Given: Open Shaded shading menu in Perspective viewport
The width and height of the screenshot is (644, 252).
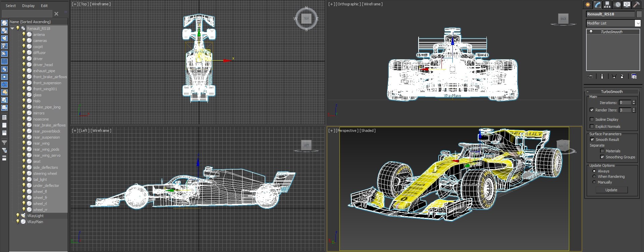Looking at the screenshot, I should click(367, 131).
